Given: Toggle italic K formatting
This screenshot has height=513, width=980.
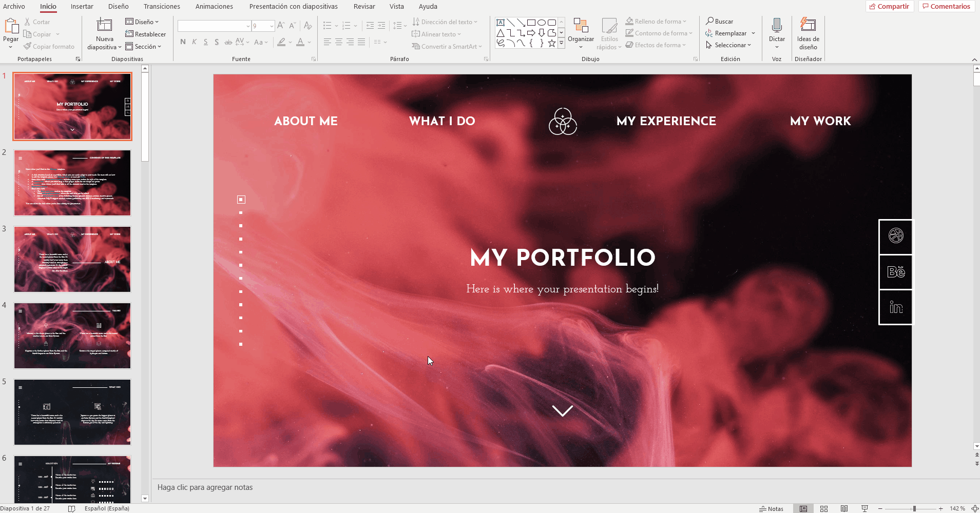Looking at the screenshot, I should point(194,42).
